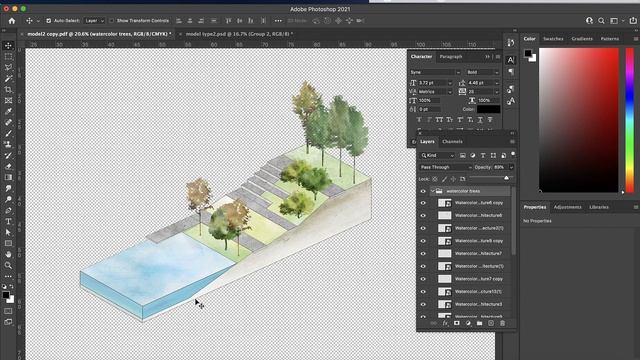The height and width of the screenshot is (360, 640).
Task: Toggle layer filtering switch on or off
Action: (513, 154)
